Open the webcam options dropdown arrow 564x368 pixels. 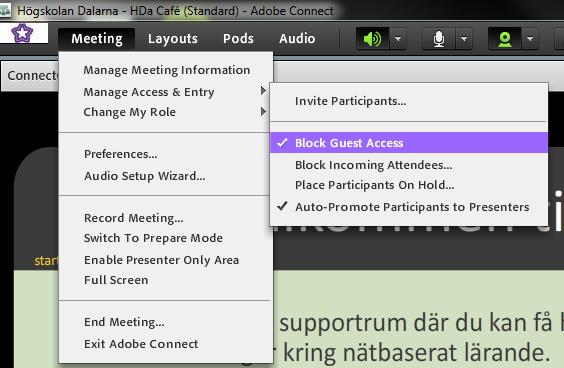tap(530, 38)
